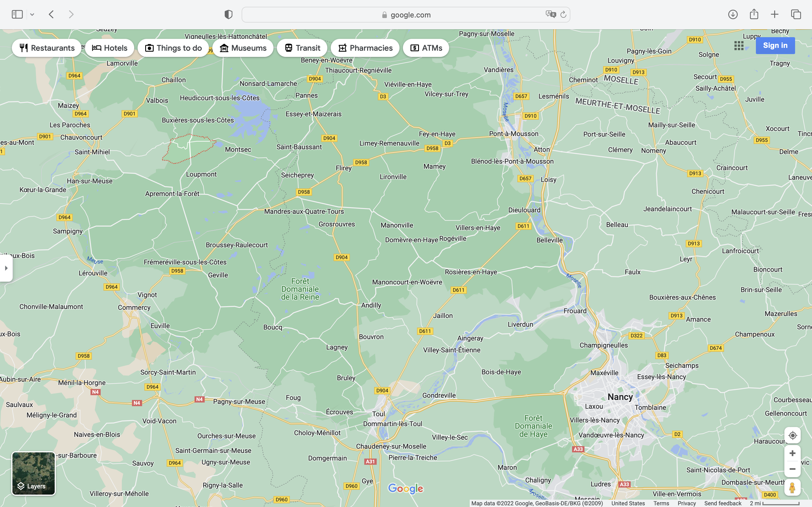Select the Street View pegman icon
The width and height of the screenshot is (812, 507).
(792, 488)
